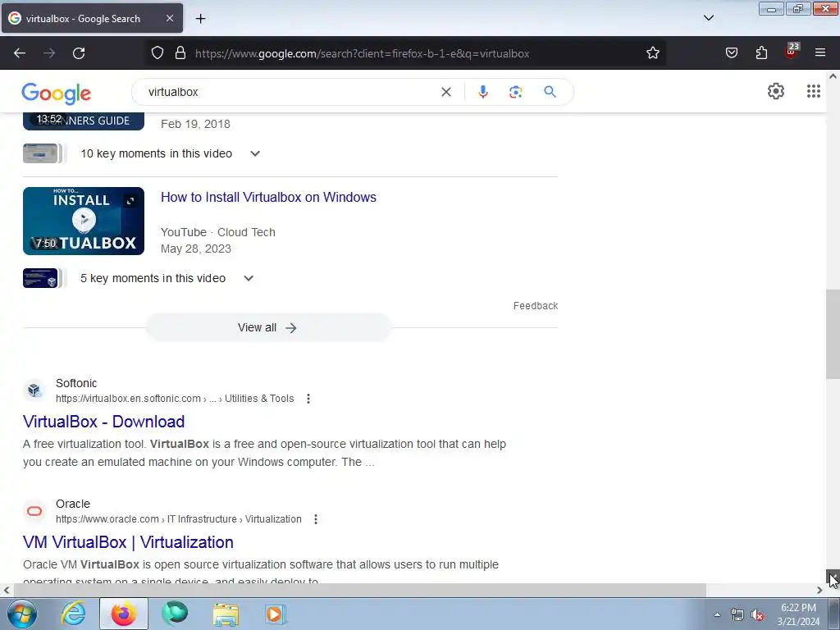840x630 pixels.
Task: Open Google quick settings gear
Action: coord(776,92)
